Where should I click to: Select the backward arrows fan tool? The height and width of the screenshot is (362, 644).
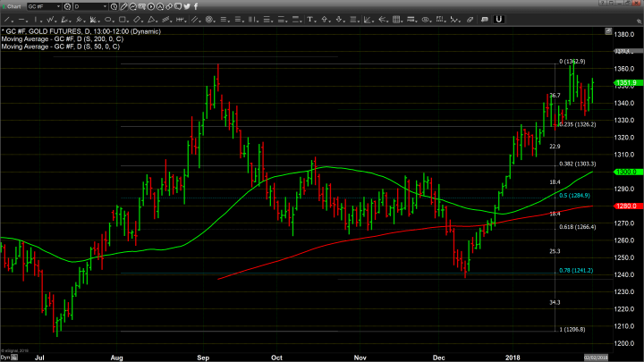(382, 20)
